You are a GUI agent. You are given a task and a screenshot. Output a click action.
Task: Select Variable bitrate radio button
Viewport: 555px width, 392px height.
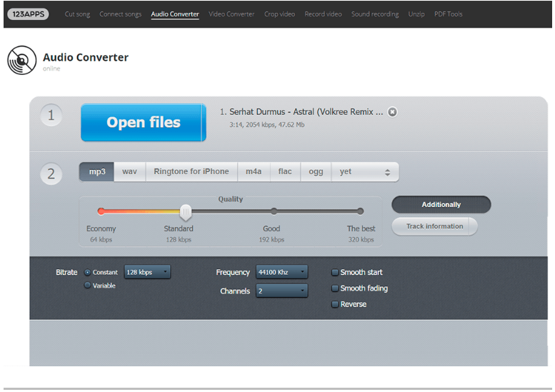coord(87,285)
